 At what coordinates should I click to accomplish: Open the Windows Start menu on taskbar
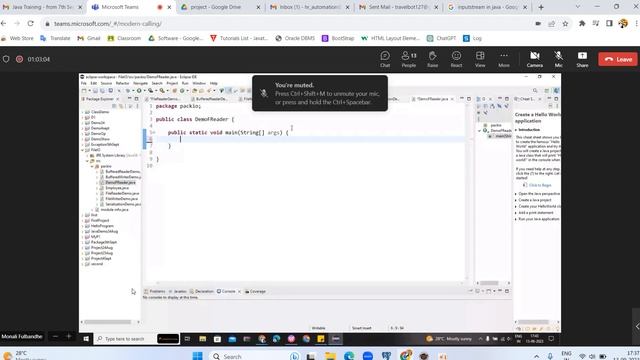tap(198, 356)
